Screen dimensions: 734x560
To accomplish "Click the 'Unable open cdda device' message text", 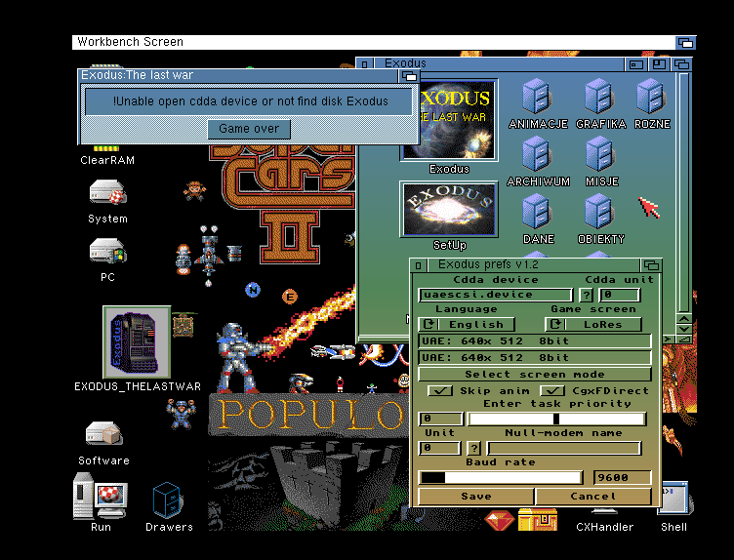I will pos(250,101).
